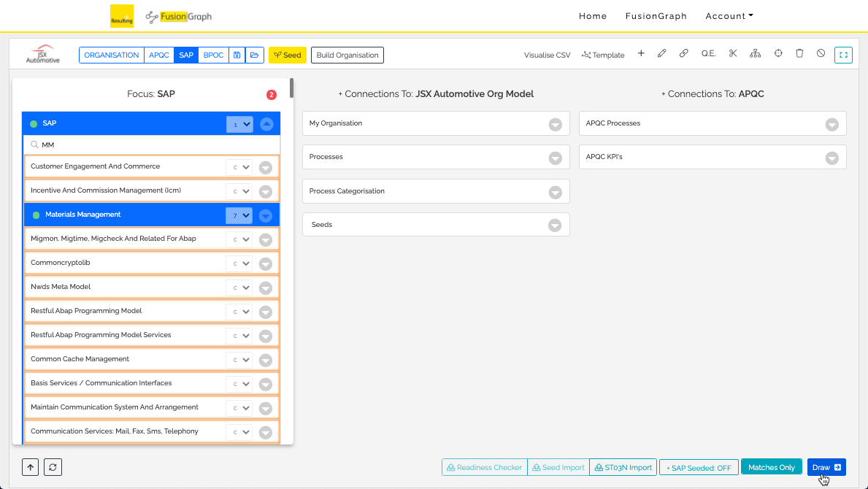Viewport: 868px width, 489px height.
Task: Click the green status dot beside SAP
Action: pos(34,124)
